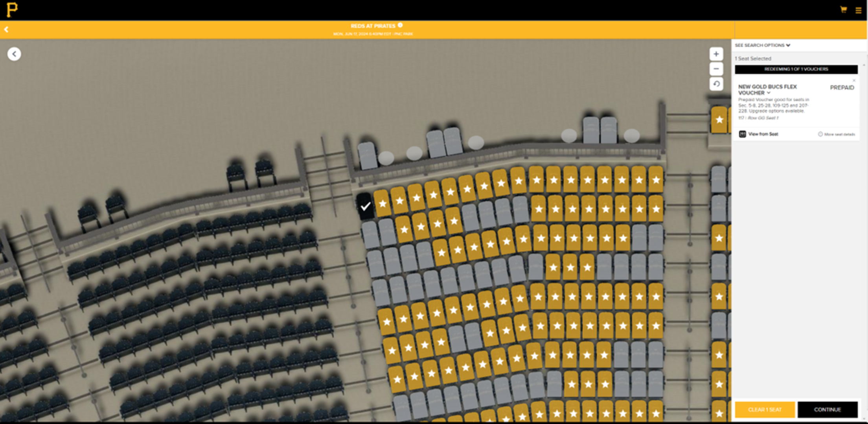
Task: Click the round back button on the seat map
Action: click(14, 54)
